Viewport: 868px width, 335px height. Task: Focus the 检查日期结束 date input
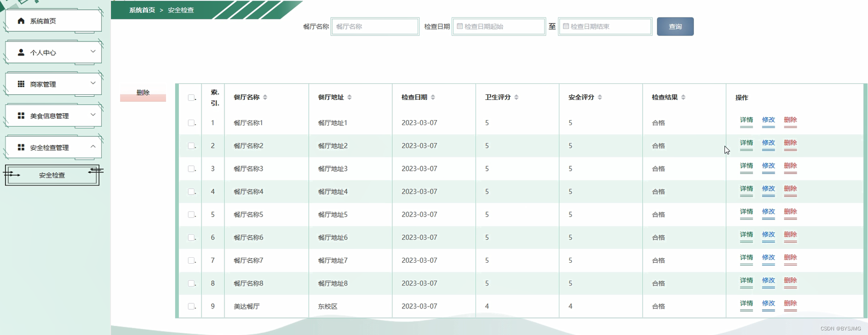[x=605, y=27]
